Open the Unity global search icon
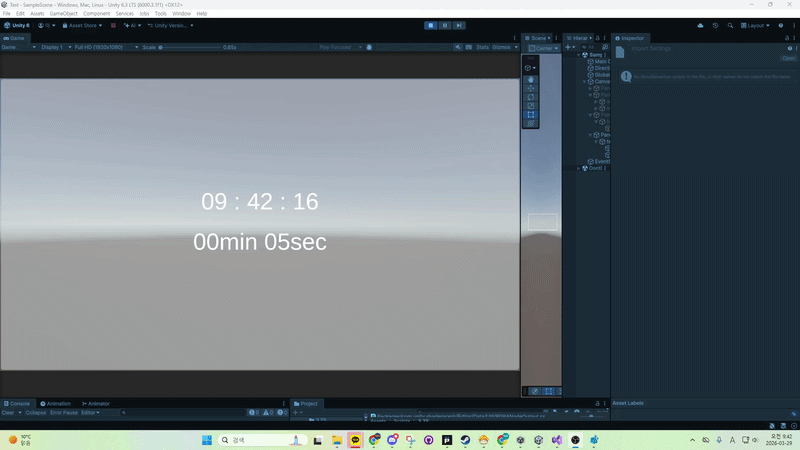The width and height of the screenshot is (800, 450). pyautogui.click(x=730, y=26)
